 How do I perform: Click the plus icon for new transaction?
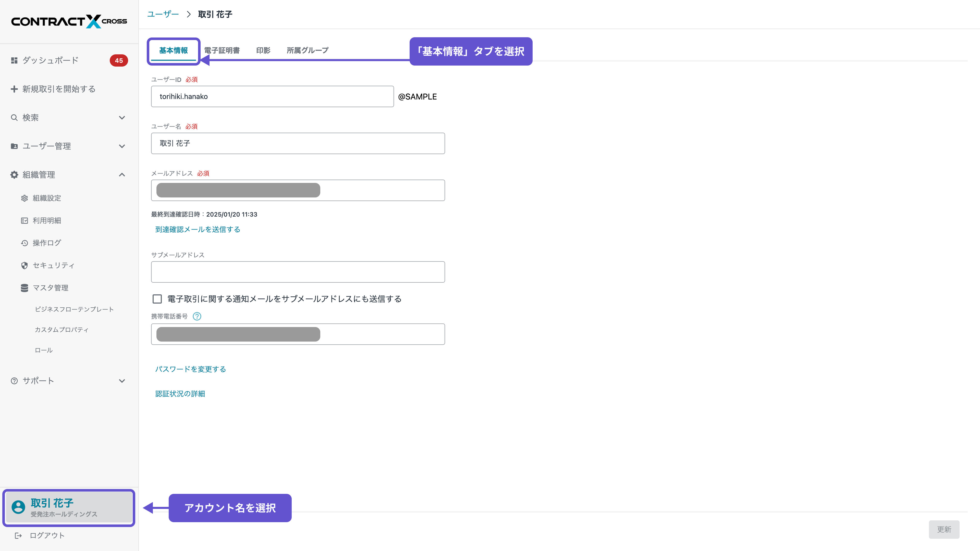(14, 89)
